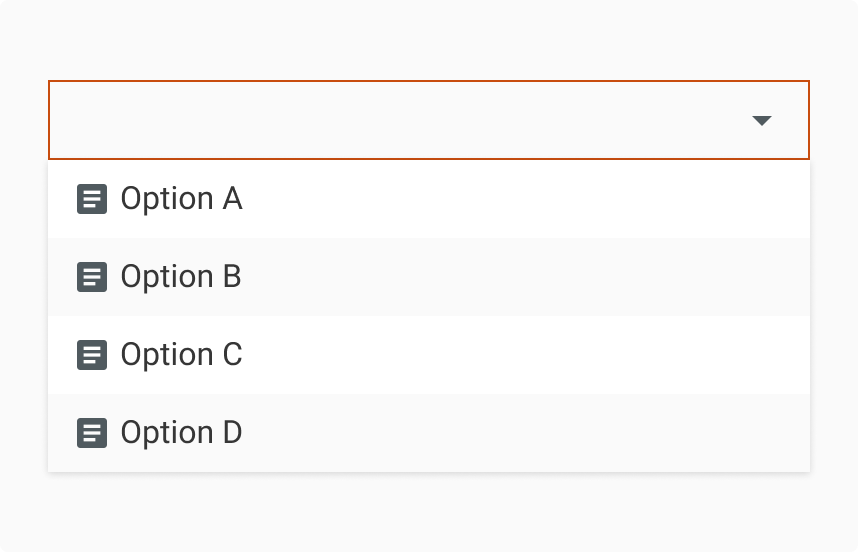This screenshot has height=552, width=858.
Task: Select Option A from the list
Action: 300,199
